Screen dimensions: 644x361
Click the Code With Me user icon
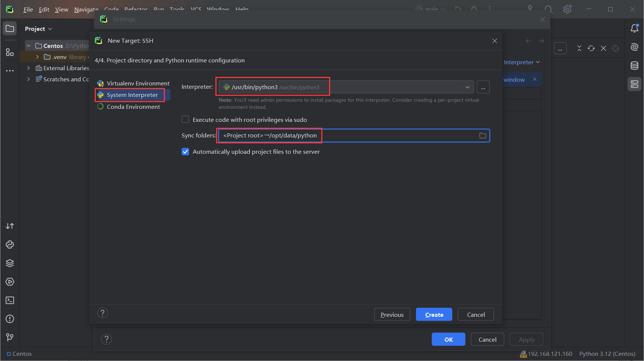530,8
